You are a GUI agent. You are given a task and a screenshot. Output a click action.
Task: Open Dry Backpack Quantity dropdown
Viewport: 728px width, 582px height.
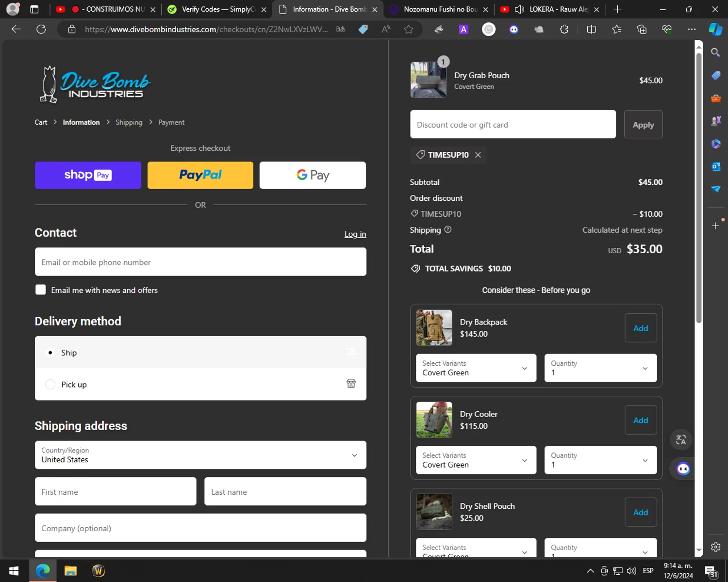click(x=600, y=368)
